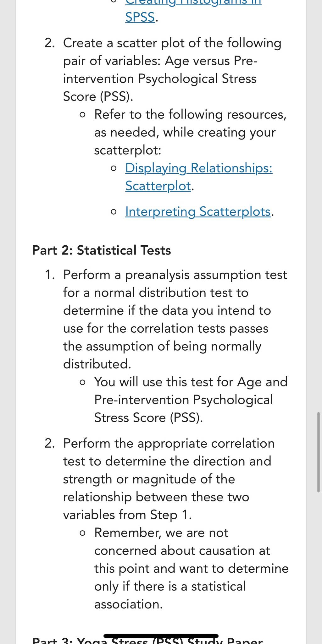Image resolution: width=322 pixels, height=644 pixels.
Task: Tap the preanalysis assumption test paragraph
Action: tap(175, 319)
